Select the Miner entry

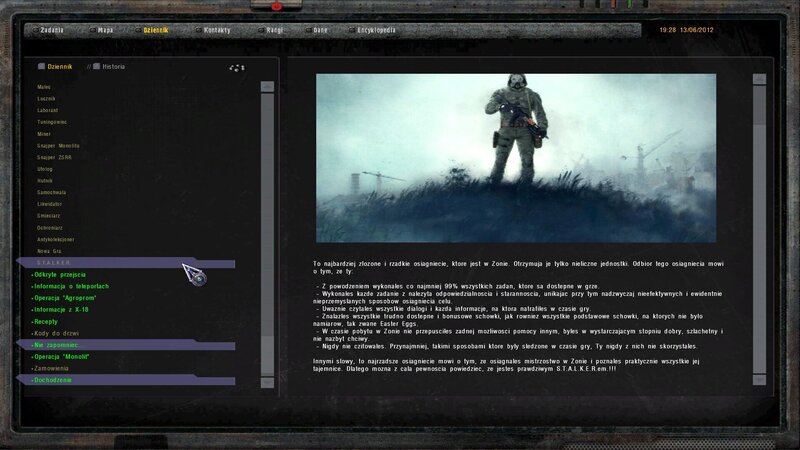coord(44,134)
